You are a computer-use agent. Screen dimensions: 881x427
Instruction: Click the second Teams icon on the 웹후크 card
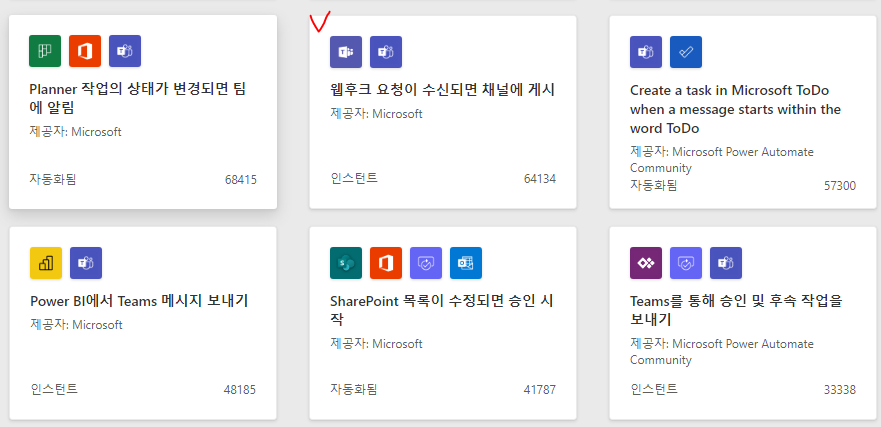point(386,52)
